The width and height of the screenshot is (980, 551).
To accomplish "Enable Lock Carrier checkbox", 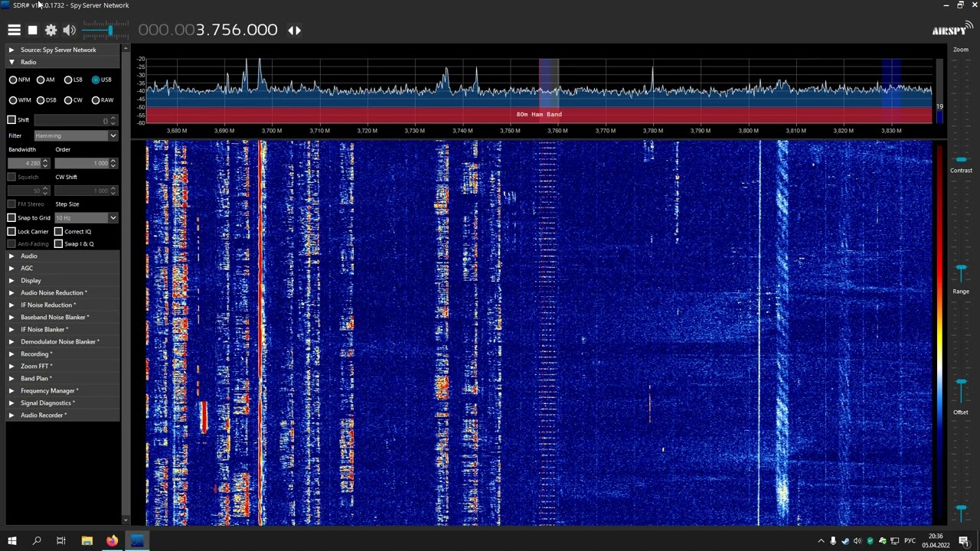I will tap(11, 231).
